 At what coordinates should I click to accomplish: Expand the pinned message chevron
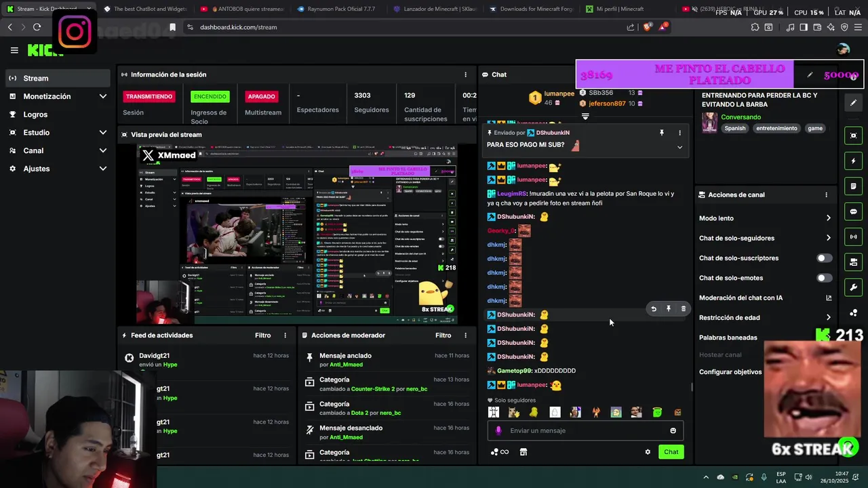679,147
